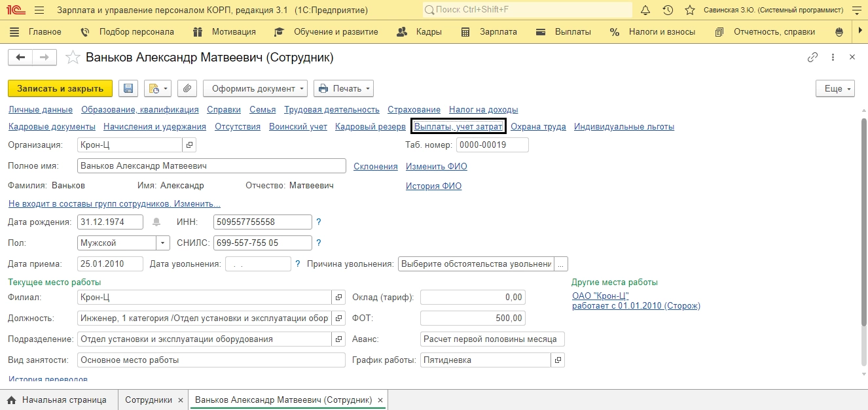This screenshot has width=868, height=410.
Task: Save the record with the floppy disk icon
Action: click(x=128, y=88)
